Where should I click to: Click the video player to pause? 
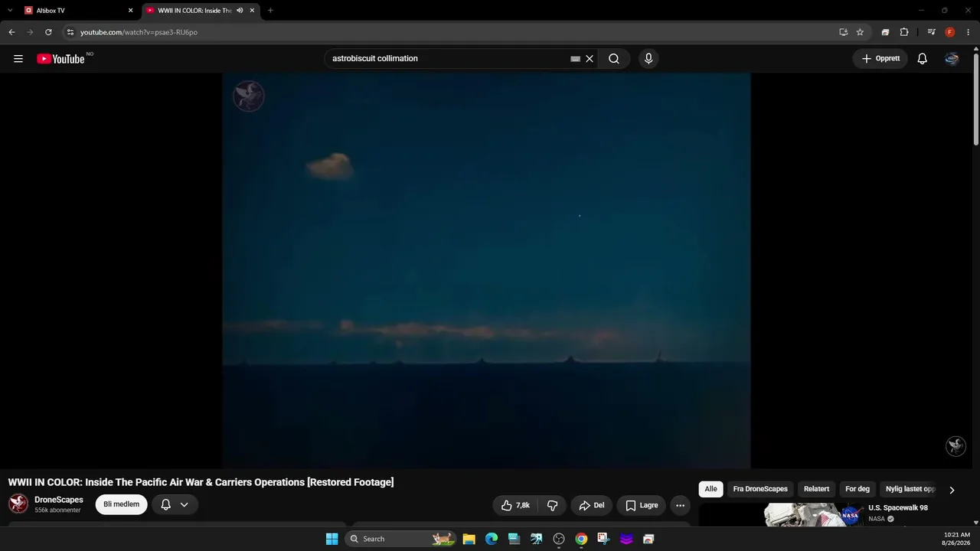pos(486,270)
